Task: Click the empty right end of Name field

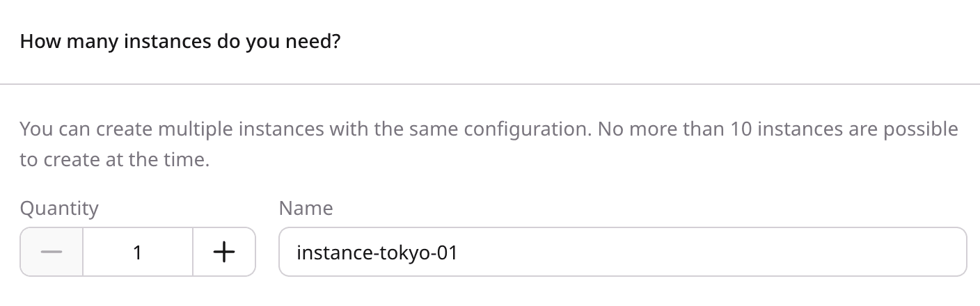Action: click(905, 252)
